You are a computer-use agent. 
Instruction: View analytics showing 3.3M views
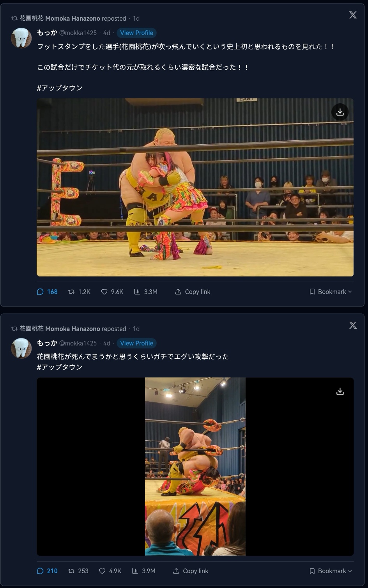145,292
